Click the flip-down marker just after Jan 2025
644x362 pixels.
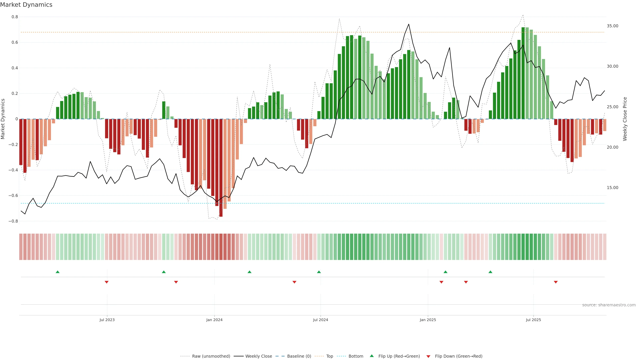(441, 282)
